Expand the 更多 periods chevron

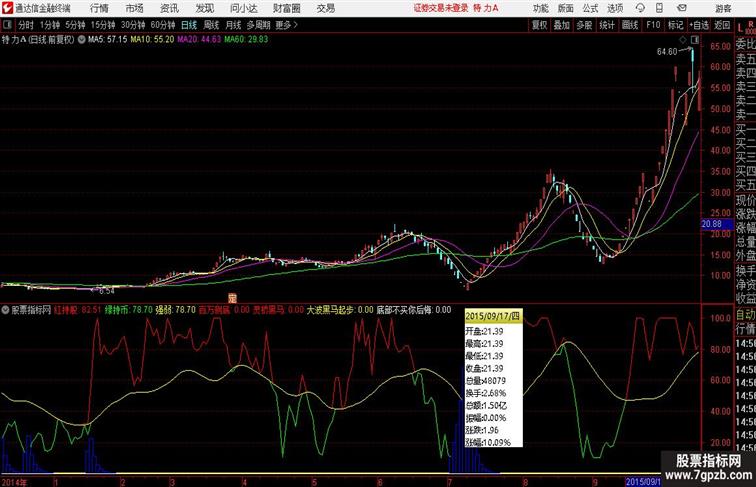(296, 25)
